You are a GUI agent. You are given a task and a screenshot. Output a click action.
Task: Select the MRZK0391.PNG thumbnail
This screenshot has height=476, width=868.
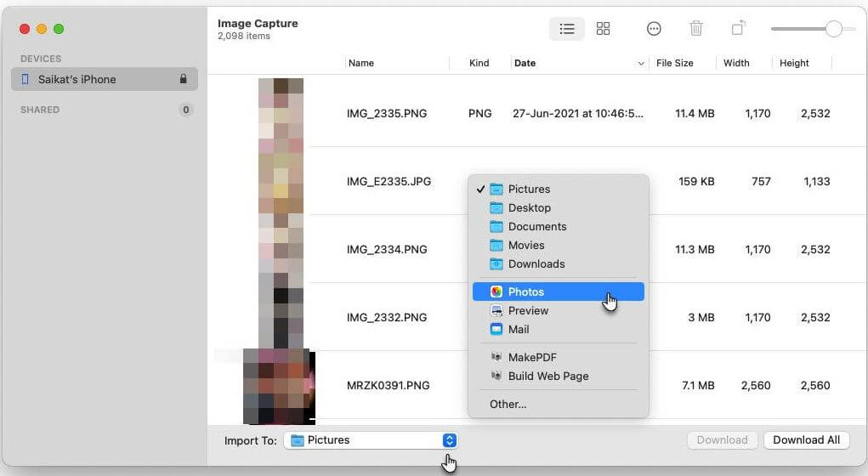click(x=279, y=386)
